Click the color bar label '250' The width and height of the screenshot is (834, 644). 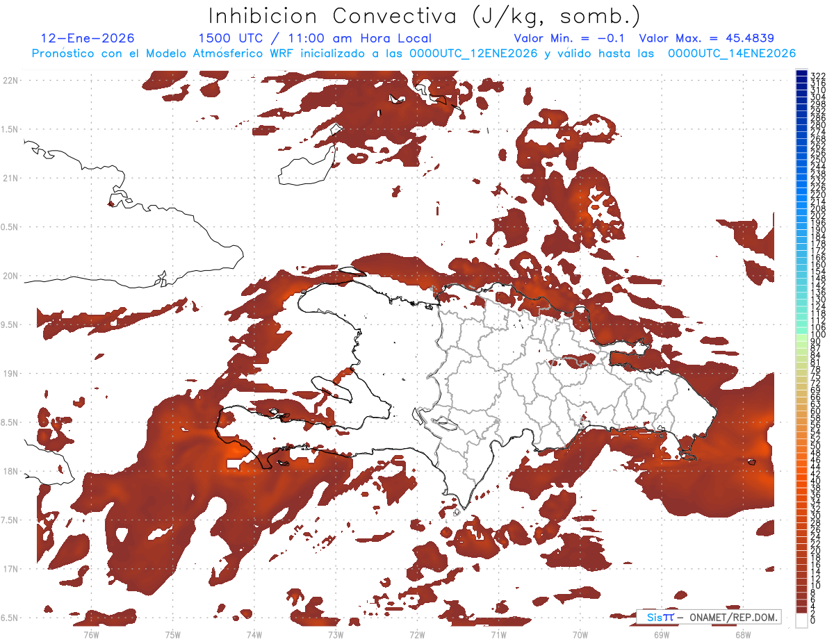tap(818, 160)
